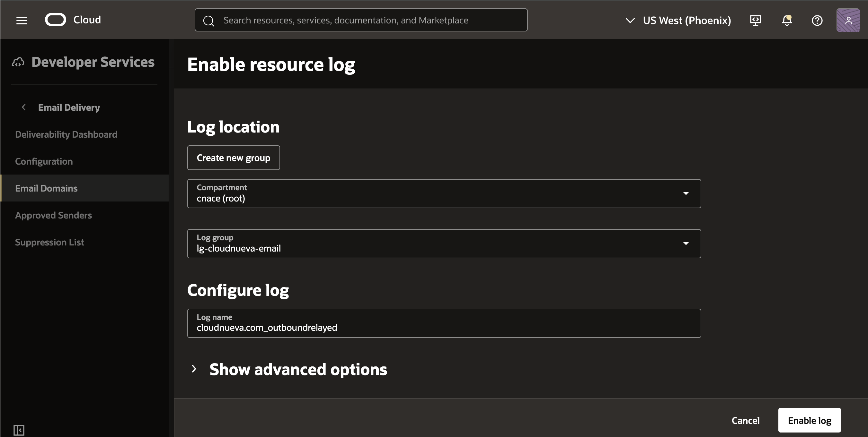
Task: Click the Enable log button
Action: click(809, 420)
